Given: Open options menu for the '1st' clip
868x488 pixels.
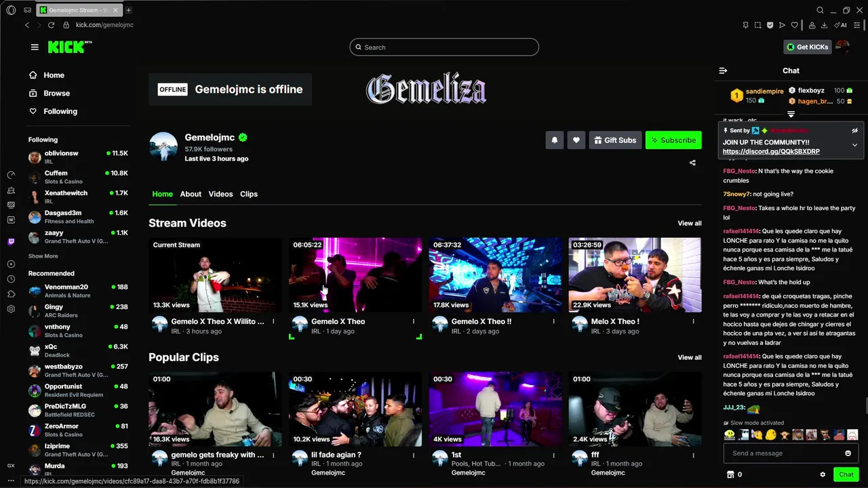Looking at the screenshot, I should click(x=553, y=455).
